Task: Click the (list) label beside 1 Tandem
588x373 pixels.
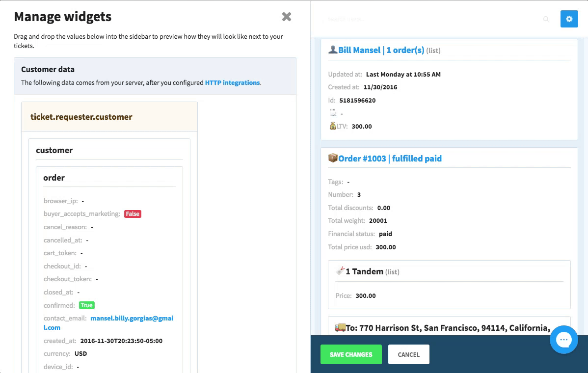Action: click(392, 272)
